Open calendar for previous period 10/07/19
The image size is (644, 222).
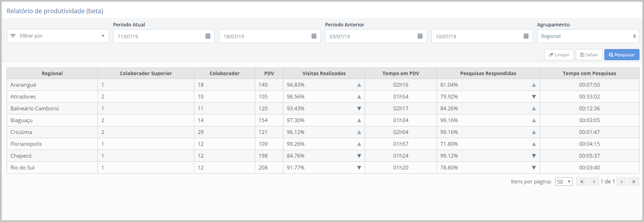pos(526,36)
